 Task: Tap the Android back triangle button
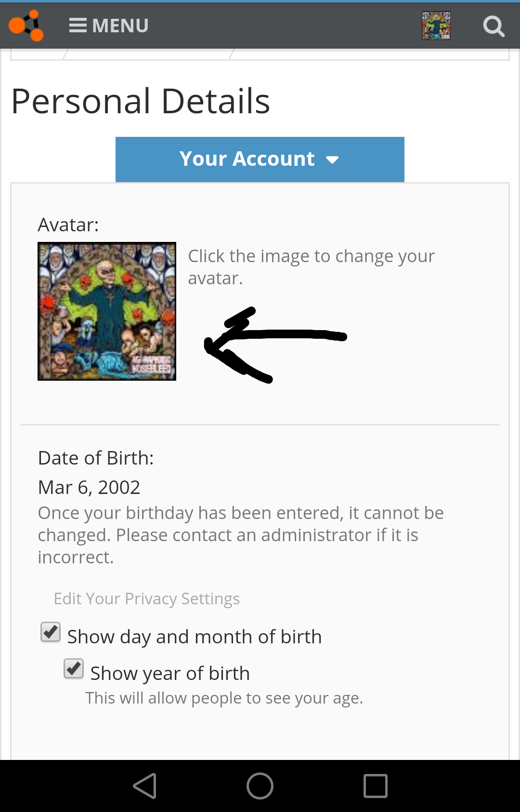[145, 786]
